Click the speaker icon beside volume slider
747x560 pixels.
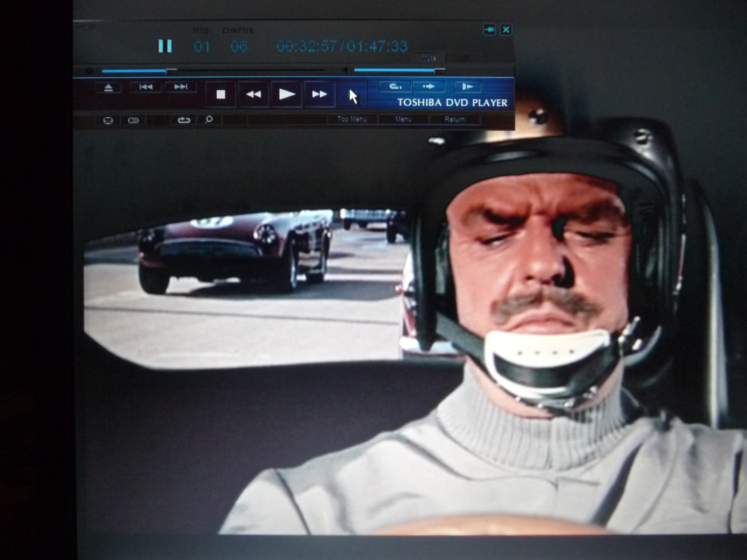[x=344, y=70]
